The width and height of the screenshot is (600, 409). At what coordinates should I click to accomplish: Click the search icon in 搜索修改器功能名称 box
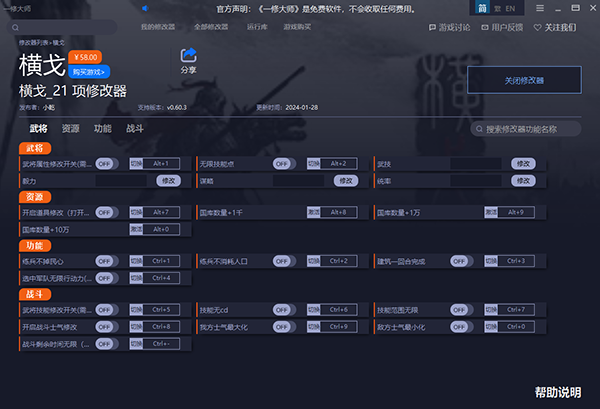[479, 129]
